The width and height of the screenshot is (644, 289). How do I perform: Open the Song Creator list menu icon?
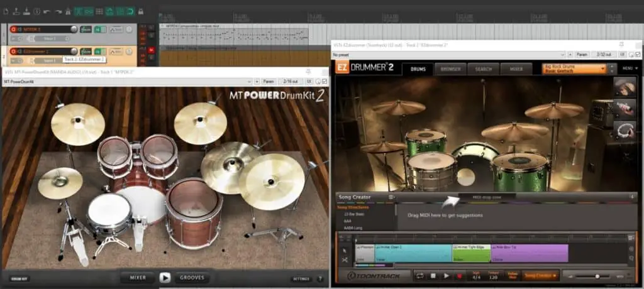coord(392,197)
